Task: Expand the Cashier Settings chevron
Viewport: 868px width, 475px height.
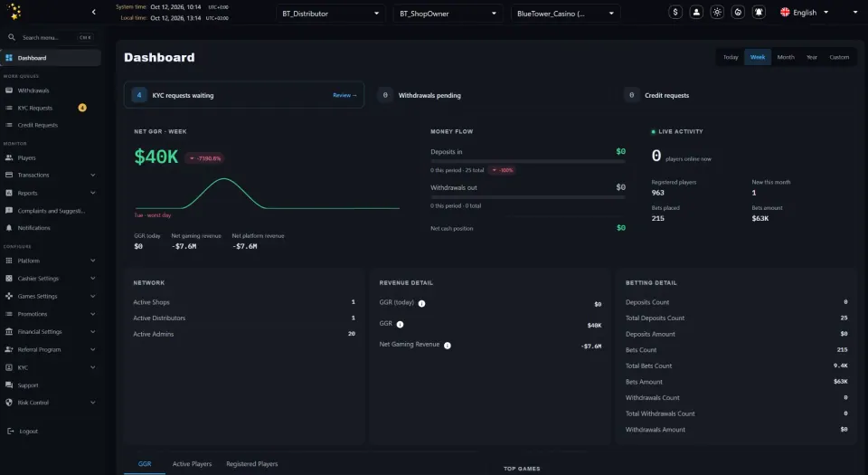Action: point(92,278)
